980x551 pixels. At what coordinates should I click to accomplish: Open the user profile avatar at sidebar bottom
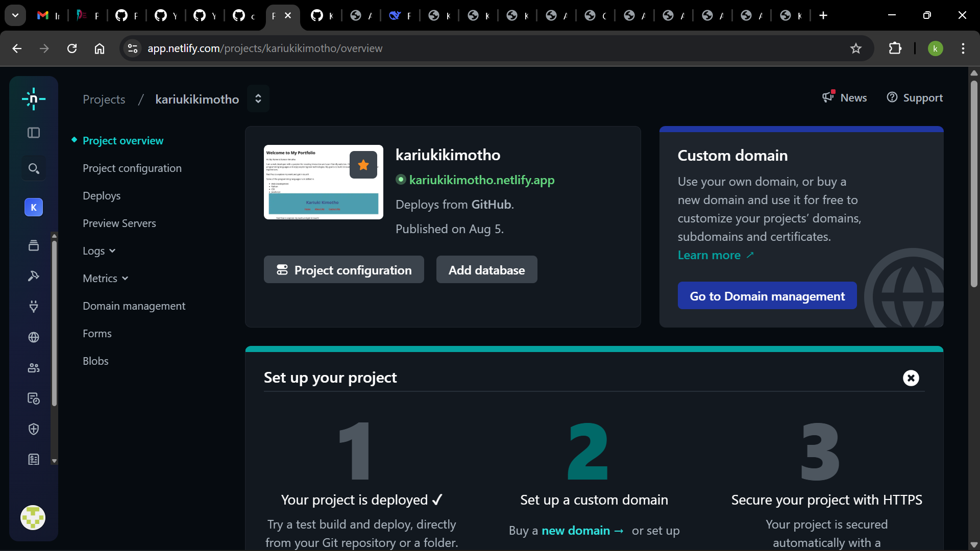(33, 518)
